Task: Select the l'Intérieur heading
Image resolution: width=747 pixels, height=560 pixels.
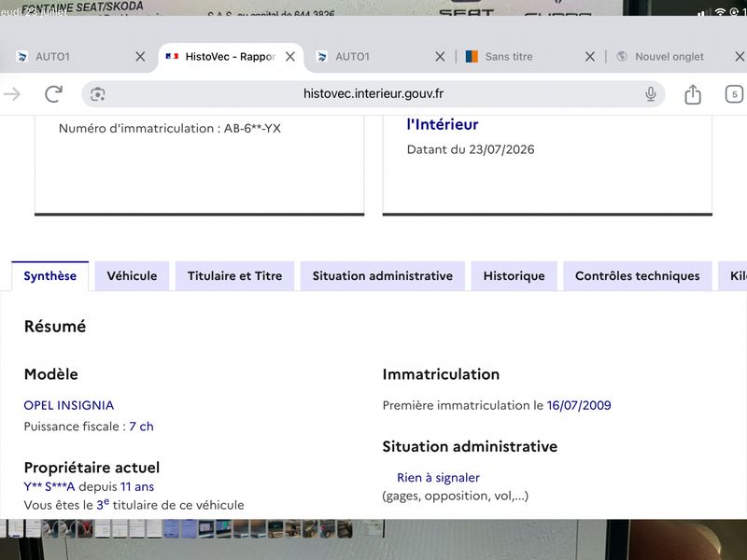Action: pos(443,124)
